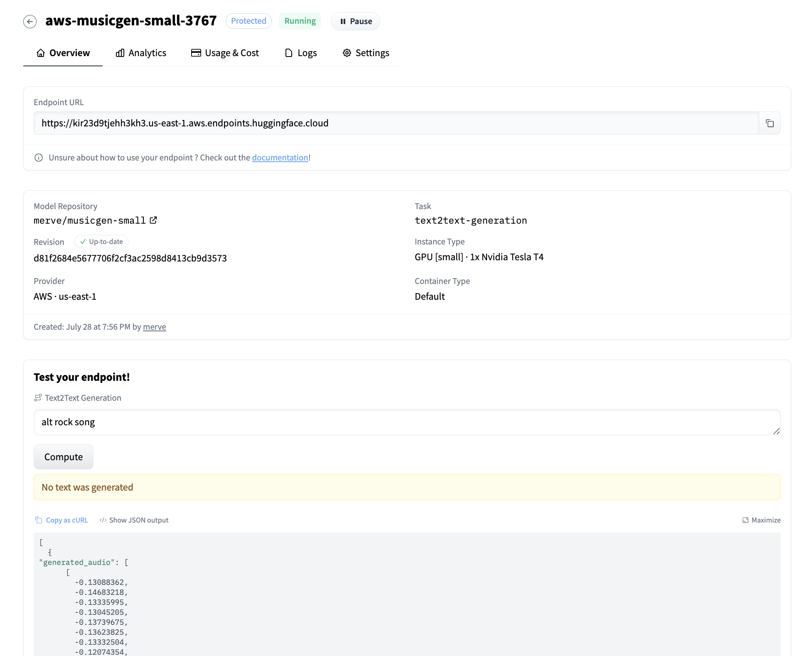
Task: Expand Show JSON output view
Action: tap(134, 520)
